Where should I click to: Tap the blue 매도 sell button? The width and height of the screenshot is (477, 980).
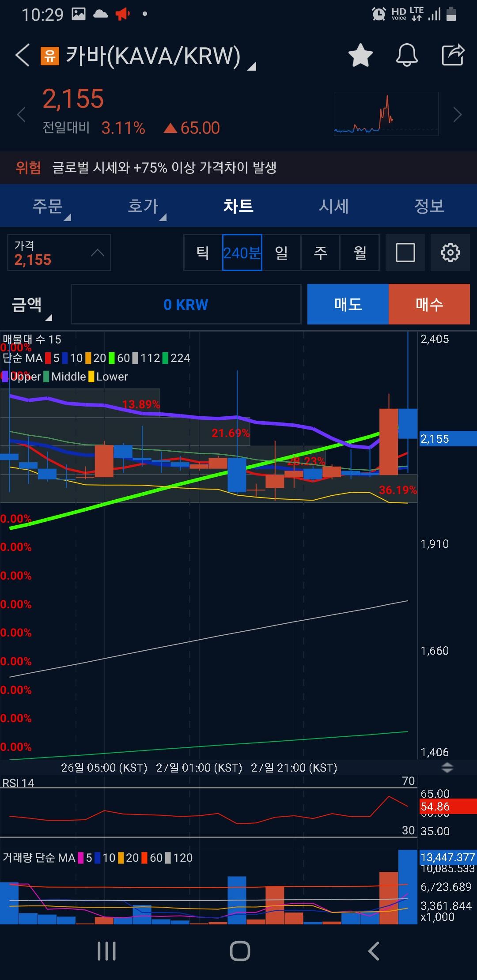point(348,304)
